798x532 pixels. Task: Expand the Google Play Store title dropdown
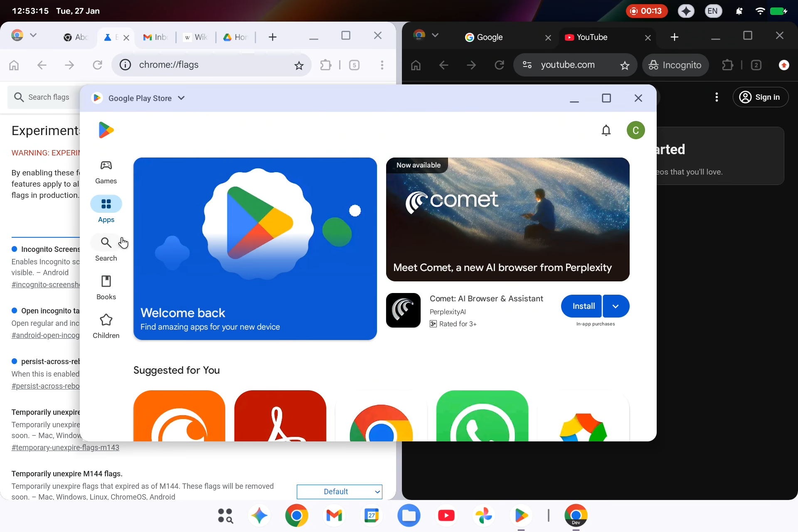coord(181,98)
